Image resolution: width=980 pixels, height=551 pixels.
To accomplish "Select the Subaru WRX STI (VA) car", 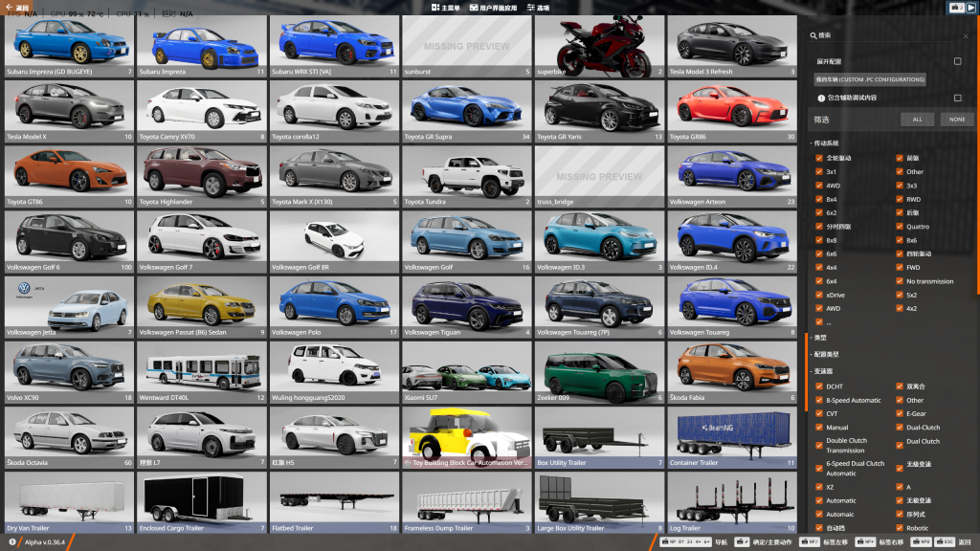I will click(334, 46).
